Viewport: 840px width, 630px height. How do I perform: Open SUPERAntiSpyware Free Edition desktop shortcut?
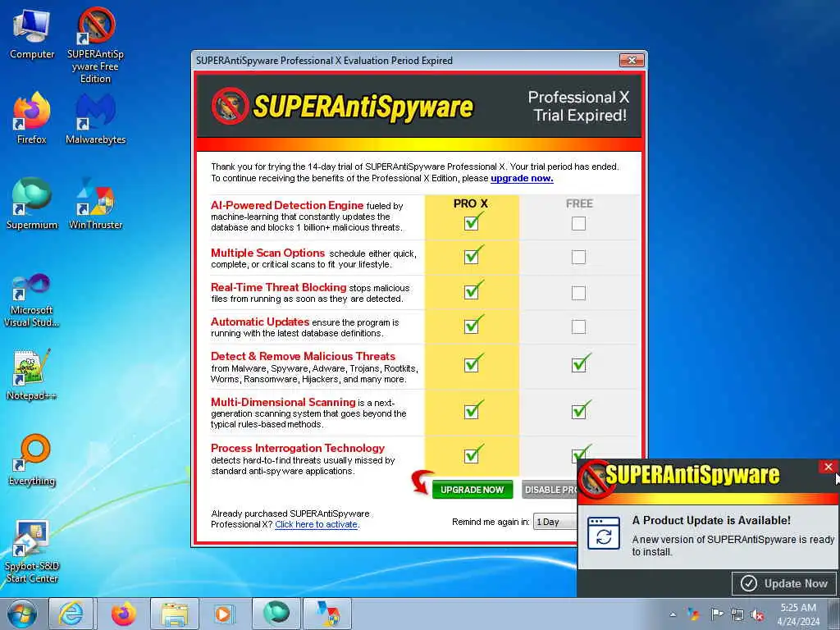[x=95, y=46]
